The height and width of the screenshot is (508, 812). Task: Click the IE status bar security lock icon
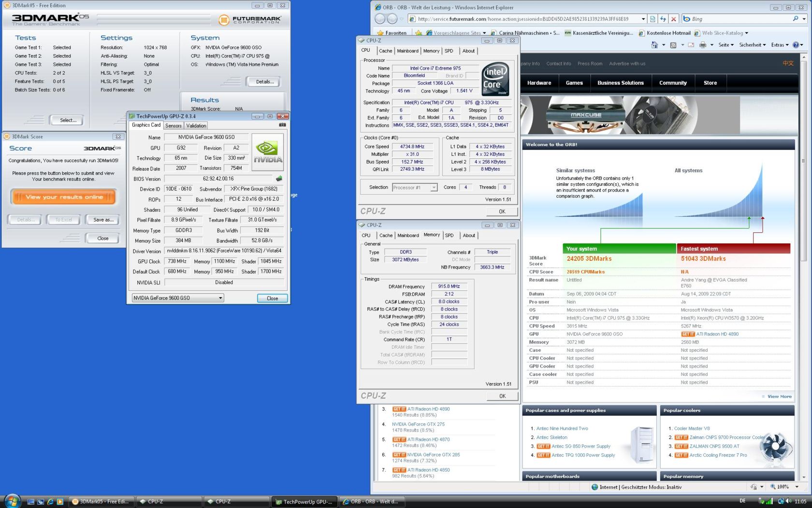[754, 487]
